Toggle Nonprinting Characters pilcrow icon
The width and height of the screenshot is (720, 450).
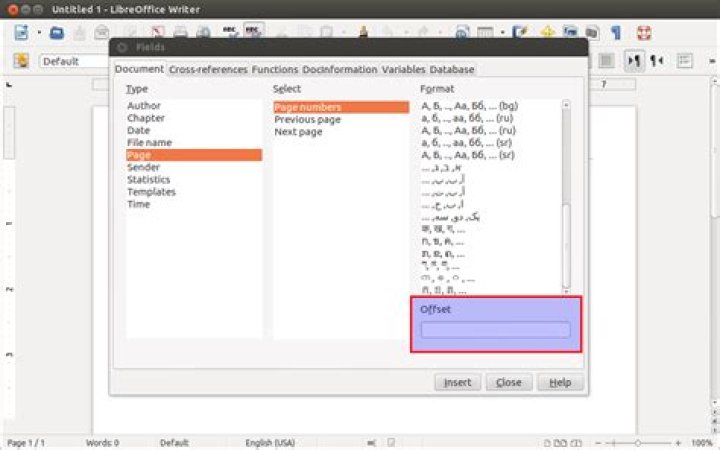pos(616,33)
